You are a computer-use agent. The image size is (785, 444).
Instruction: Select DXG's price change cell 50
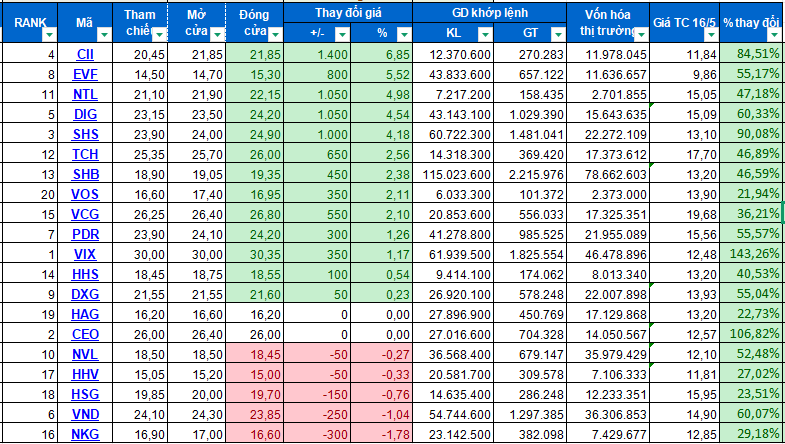pyautogui.click(x=317, y=294)
